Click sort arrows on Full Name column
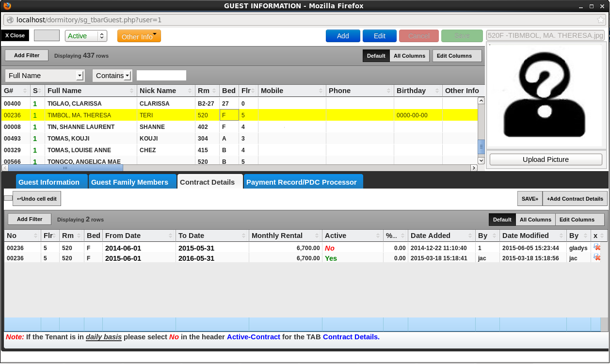This screenshot has height=364, width=610. 131,91
